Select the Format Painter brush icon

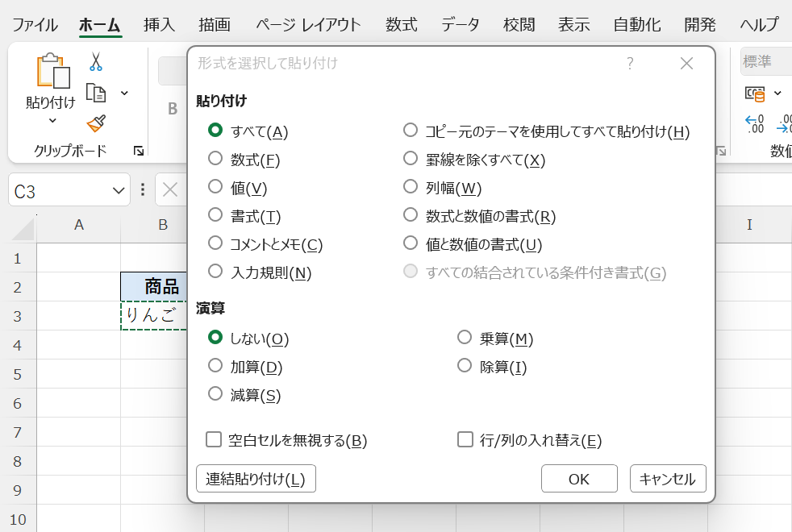tap(96, 123)
